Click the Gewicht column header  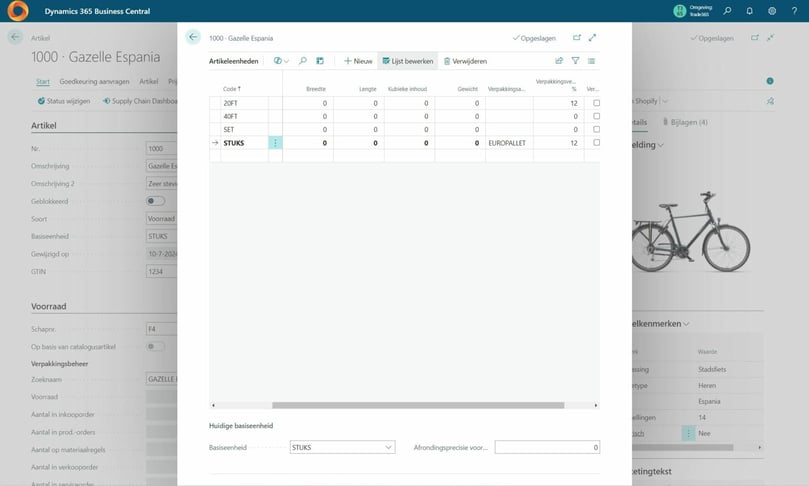pos(467,89)
